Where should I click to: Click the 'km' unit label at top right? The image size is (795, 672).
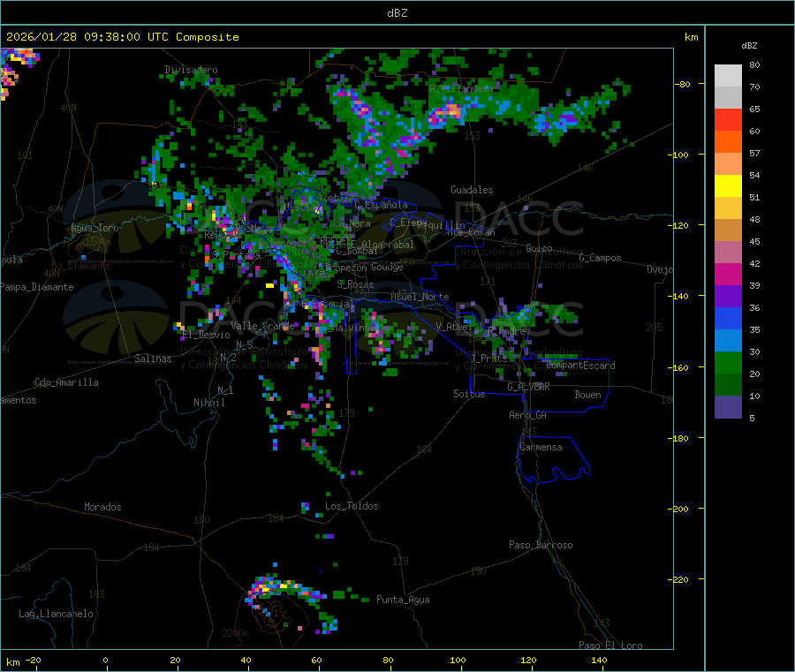[x=691, y=37]
